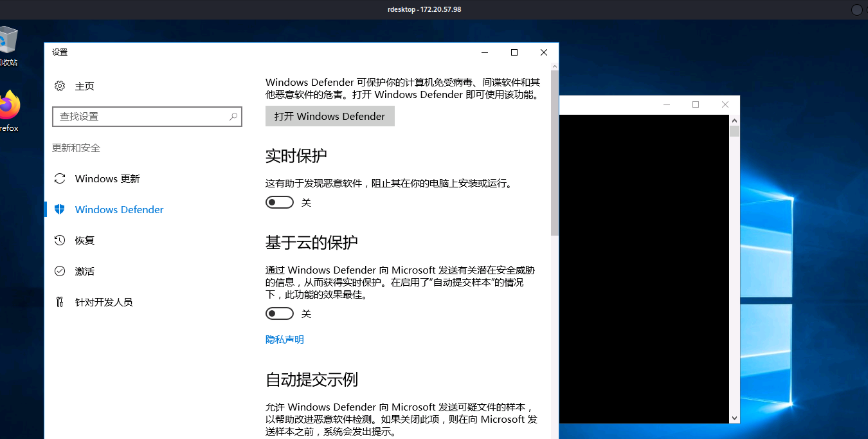868x439 pixels.
Task: Click the black window's scroll-down arrow
Action: pos(735,417)
